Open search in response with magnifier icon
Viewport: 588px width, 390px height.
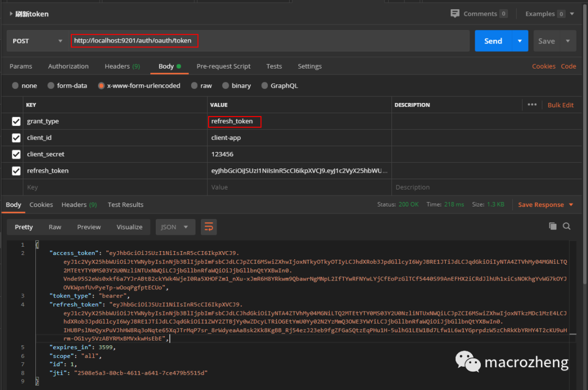(x=567, y=226)
